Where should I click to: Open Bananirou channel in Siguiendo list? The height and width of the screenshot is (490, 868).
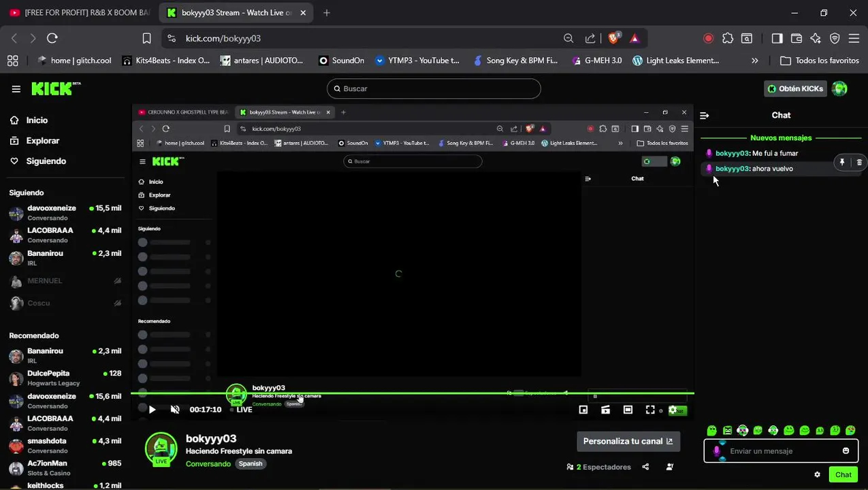[65, 258]
